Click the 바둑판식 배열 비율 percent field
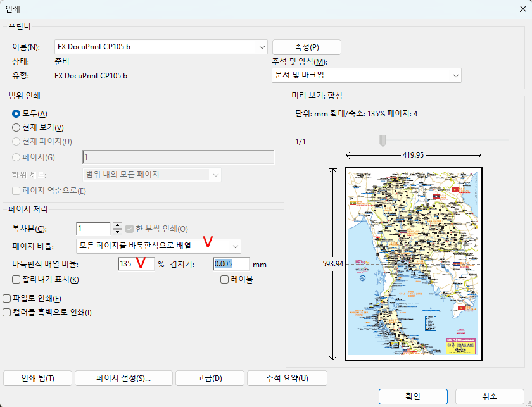This screenshot has width=532, height=407. [136, 264]
